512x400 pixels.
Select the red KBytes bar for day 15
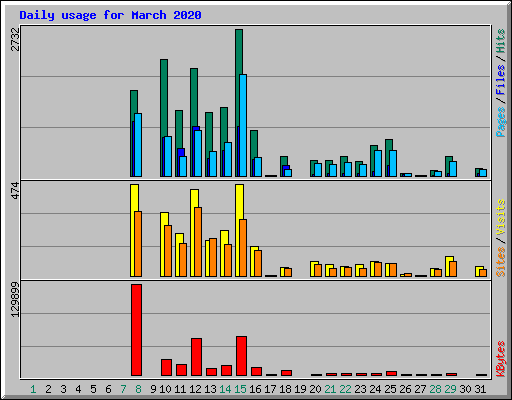coord(241,356)
